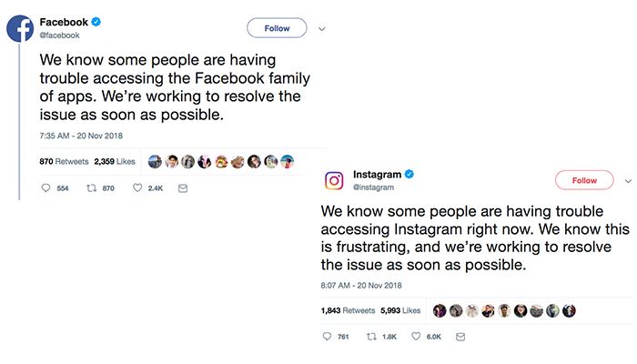Open the @instagram handle link
Image resolution: width=637 pixels, height=364 pixels.
click(x=373, y=187)
